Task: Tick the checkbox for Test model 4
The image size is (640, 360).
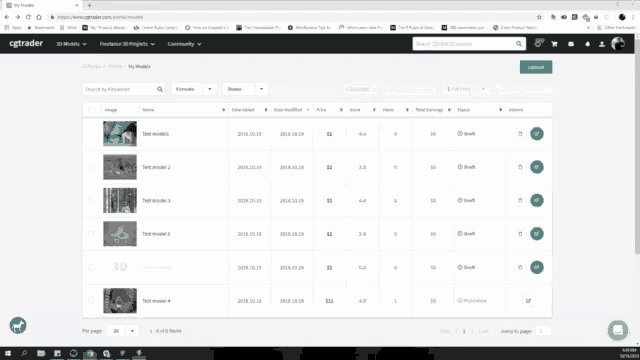Action: pos(91,301)
